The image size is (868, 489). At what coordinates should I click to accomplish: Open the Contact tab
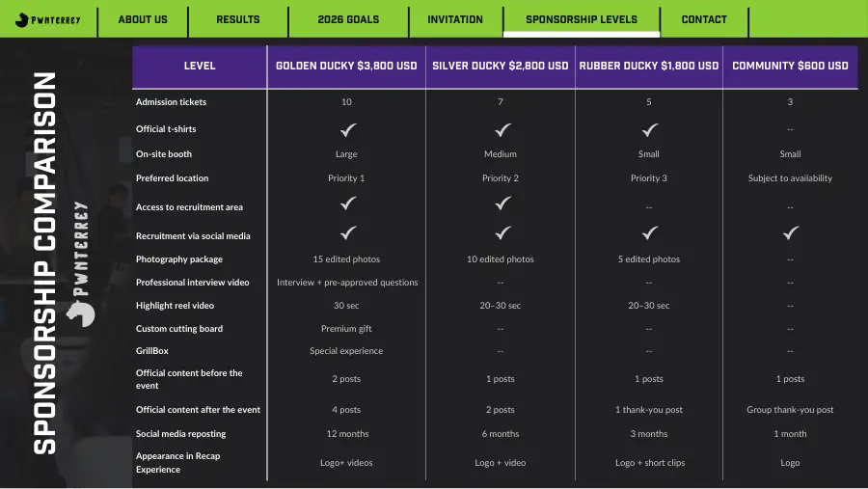pos(704,19)
